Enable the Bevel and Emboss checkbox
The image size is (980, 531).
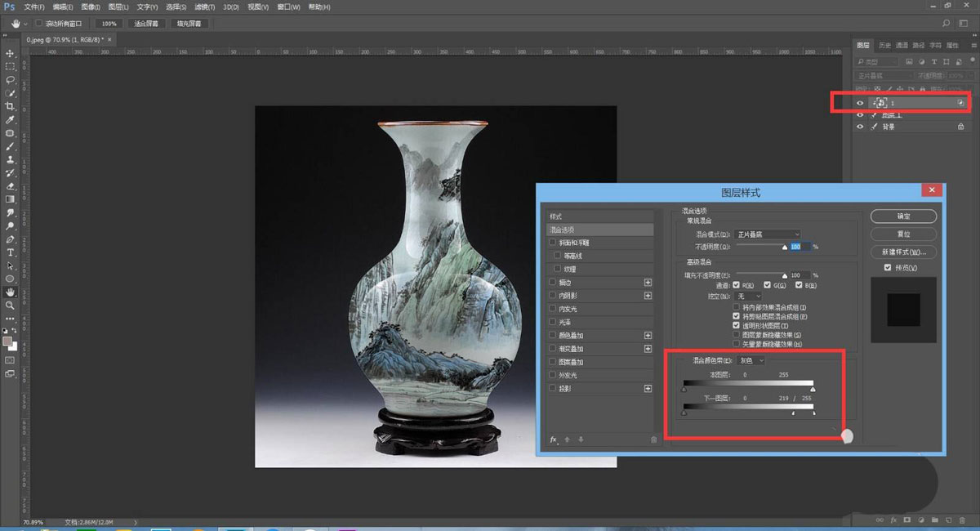click(x=553, y=243)
